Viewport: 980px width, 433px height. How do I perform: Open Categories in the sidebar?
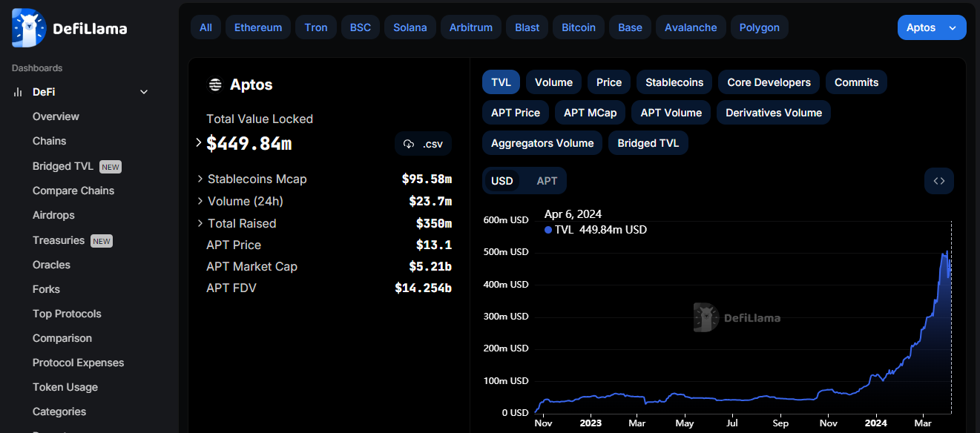coord(59,411)
